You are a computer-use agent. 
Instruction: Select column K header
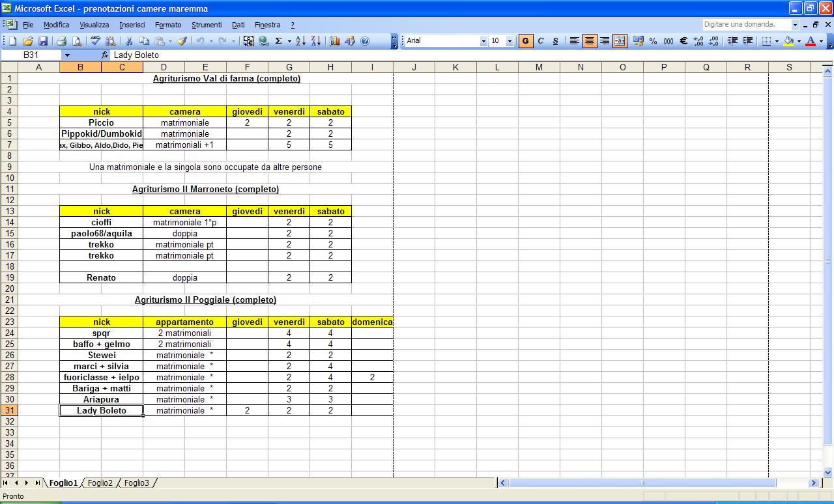click(x=455, y=67)
